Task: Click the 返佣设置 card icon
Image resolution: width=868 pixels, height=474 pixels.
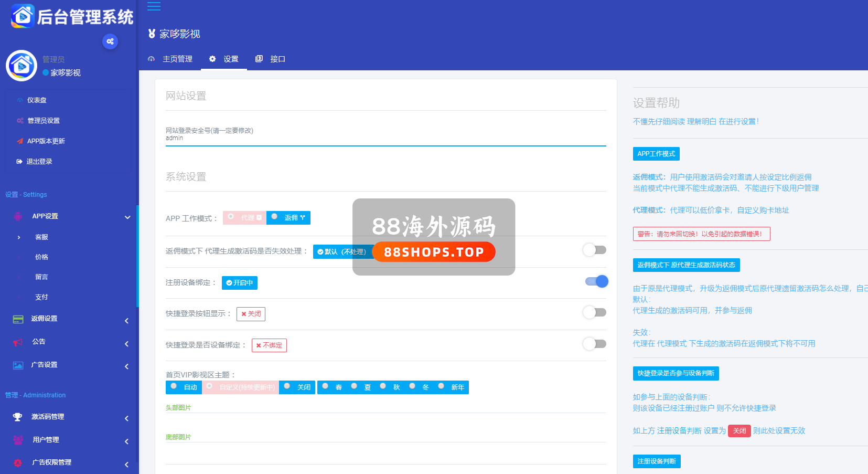Action: (x=18, y=319)
